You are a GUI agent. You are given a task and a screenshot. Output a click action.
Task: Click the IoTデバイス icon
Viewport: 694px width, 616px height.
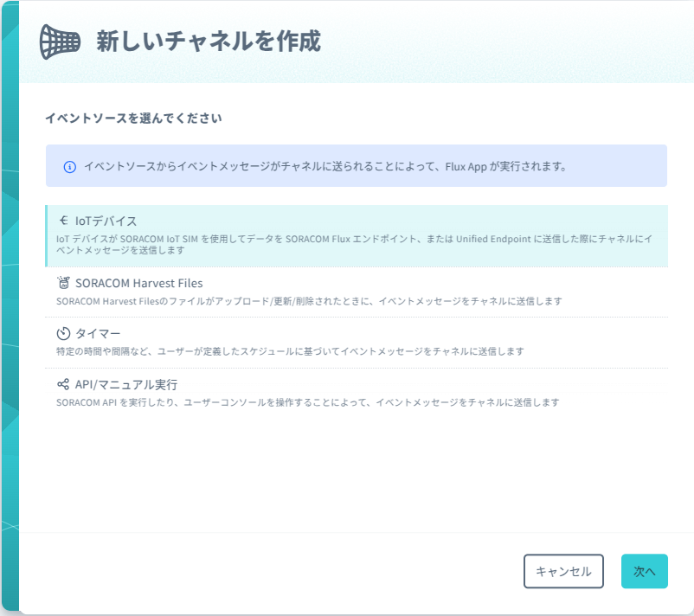tap(64, 220)
